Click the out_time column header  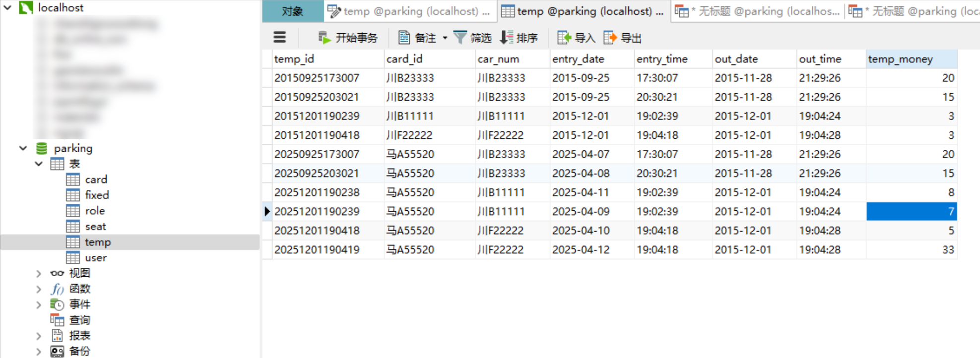pos(831,59)
